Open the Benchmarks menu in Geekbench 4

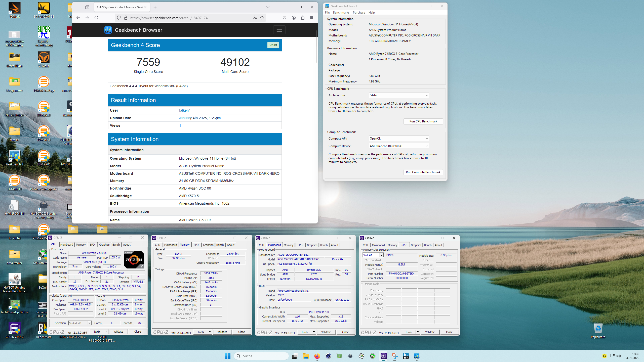coord(341,13)
